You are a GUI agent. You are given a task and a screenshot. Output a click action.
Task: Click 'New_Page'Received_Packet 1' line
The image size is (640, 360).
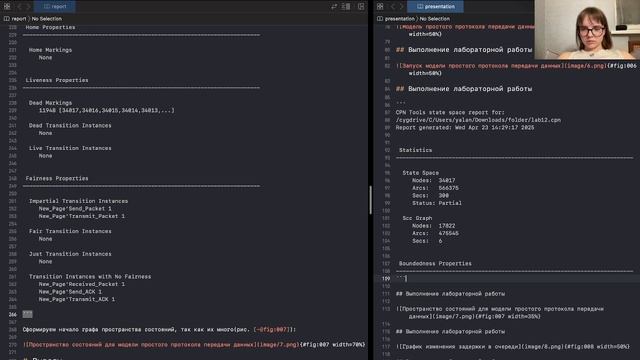pyautogui.click(x=82, y=284)
